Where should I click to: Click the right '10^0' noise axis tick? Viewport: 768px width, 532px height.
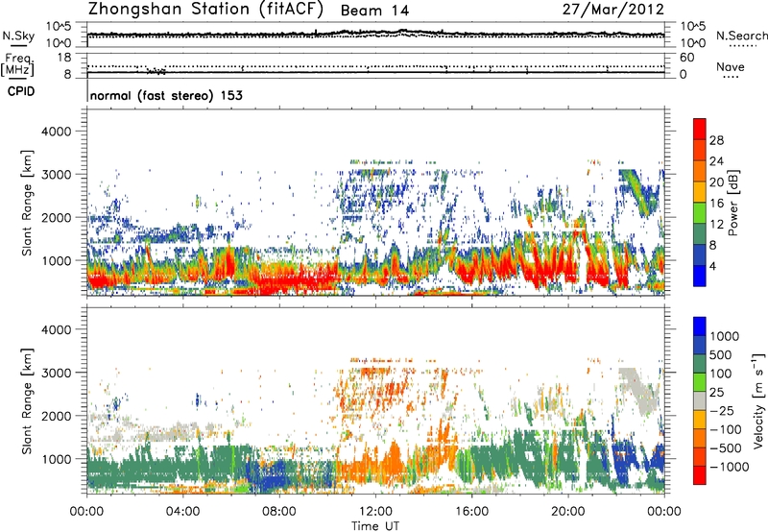coord(692,43)
